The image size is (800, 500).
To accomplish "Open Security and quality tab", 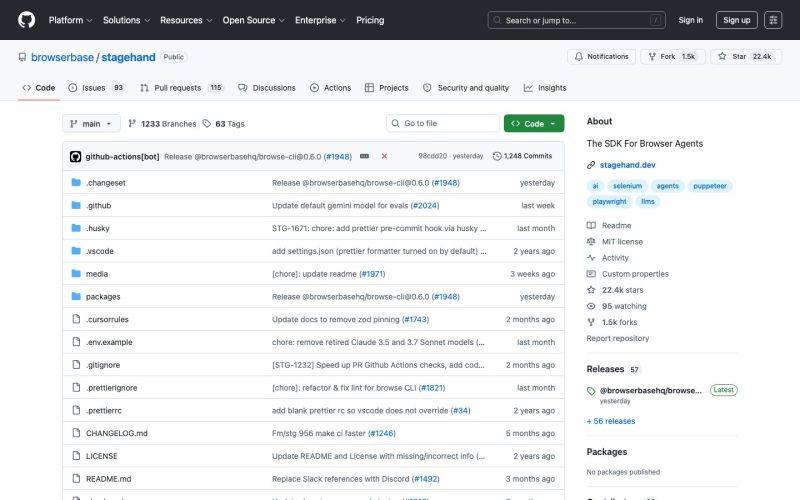I will pos(466,88).
